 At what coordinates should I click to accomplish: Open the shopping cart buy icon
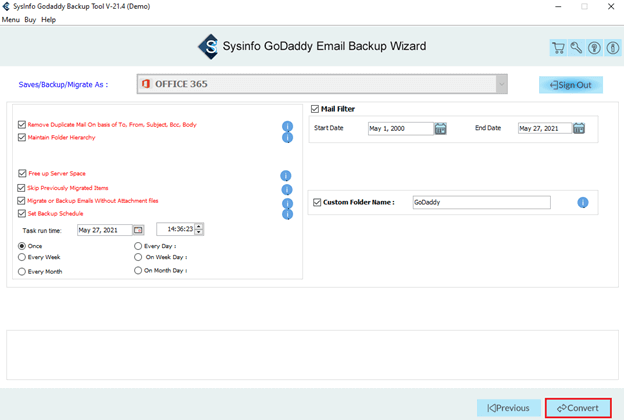[558, 48]
